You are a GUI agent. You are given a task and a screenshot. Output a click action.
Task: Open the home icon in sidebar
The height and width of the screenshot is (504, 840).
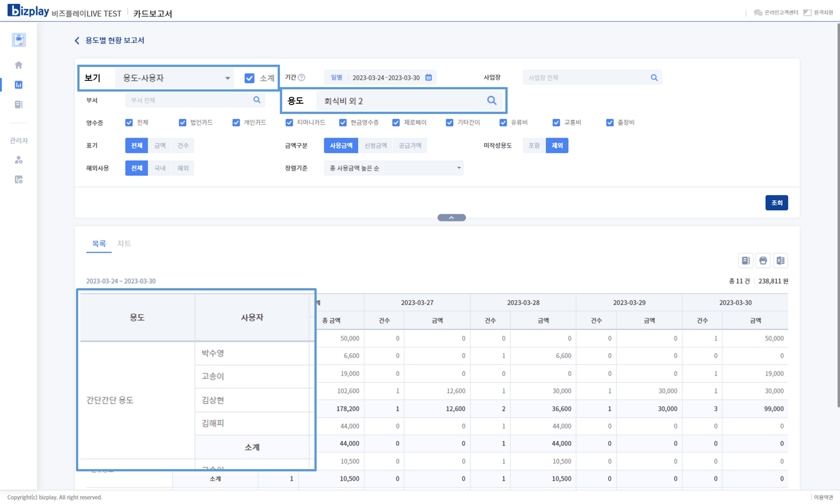(x=18, y=65)
